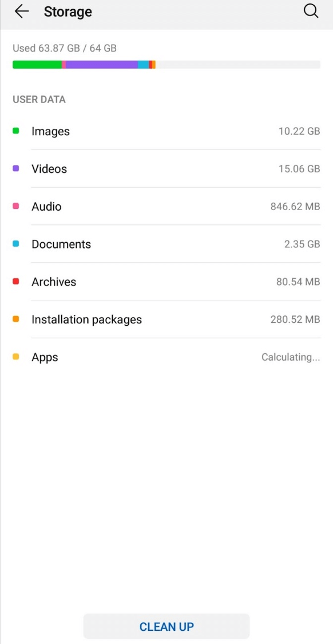View the Documents storage details

tap(166, 244)
